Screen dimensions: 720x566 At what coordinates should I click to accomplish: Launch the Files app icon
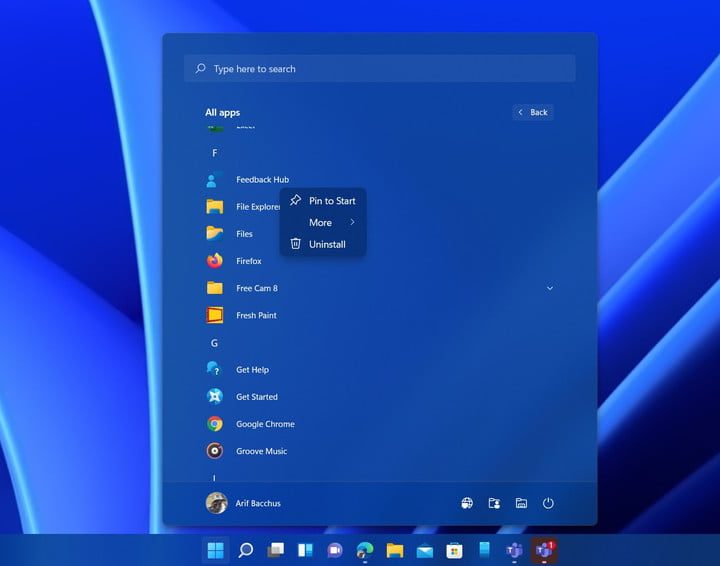click(x=214, y=234)
